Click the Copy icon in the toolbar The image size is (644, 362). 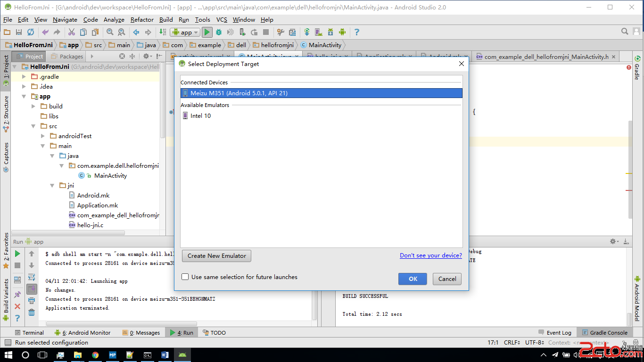83,32
